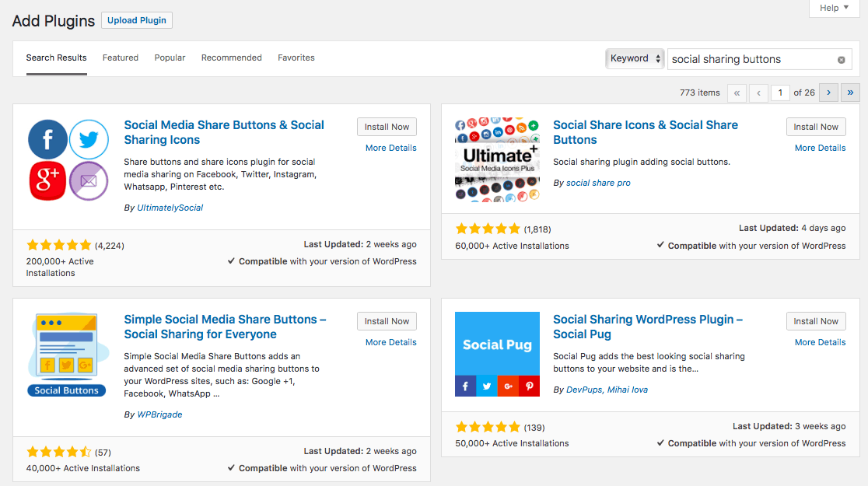This screenshot has height=486, width=868.
Task: View More Details for WPBrigade's plugin
Action: coord(390,342)
